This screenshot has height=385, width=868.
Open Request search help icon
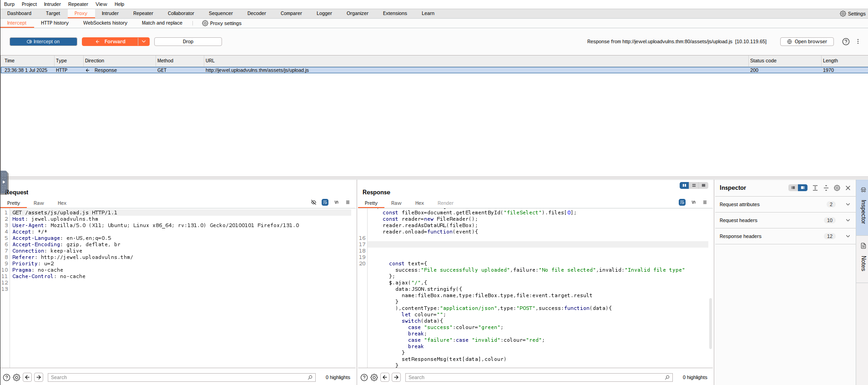[6, 377]
